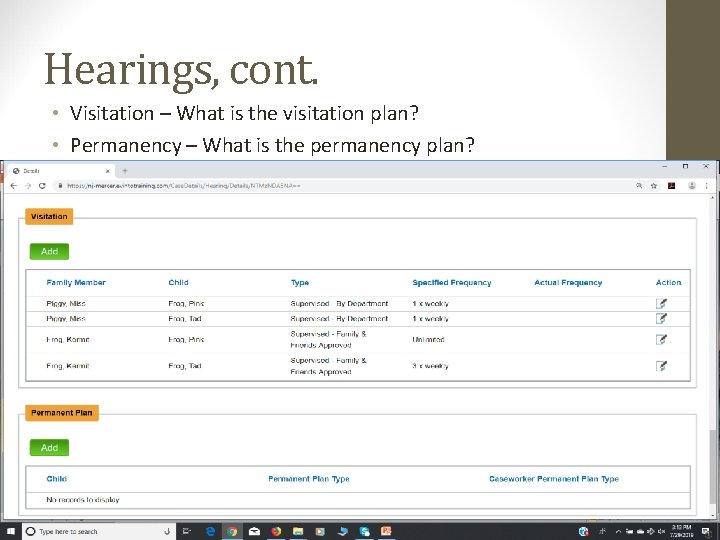The height and width of the screenshot is (540, 720).
Task: Open the zoom magnifier in address bar
Action: click(x=639, y=186)
